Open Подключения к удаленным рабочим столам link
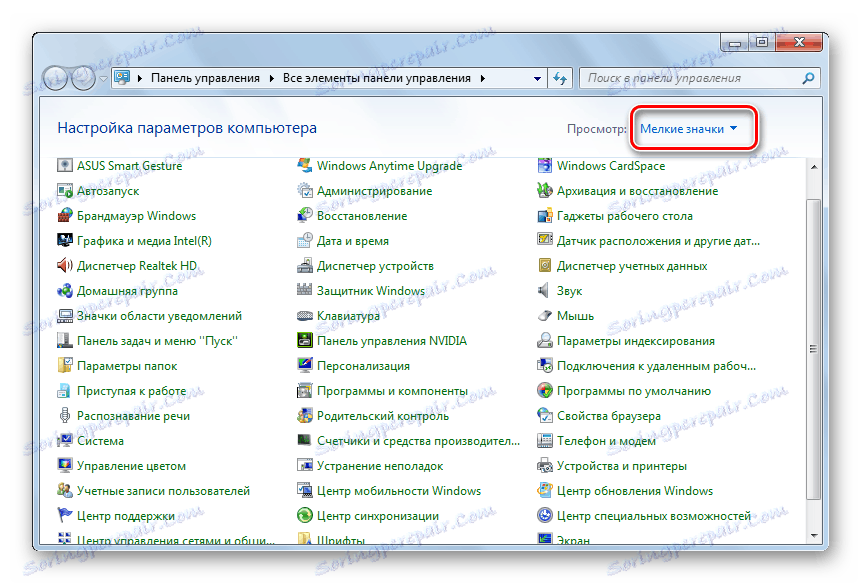This screenshot has height=584, width=862. pyautogui.click(x=656, y=366)
